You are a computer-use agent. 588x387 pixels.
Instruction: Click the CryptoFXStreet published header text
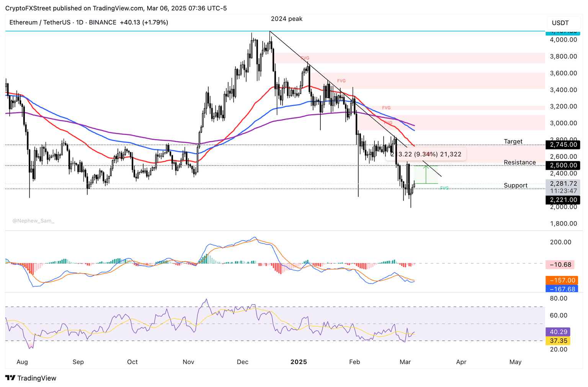(x=116, y=8)
